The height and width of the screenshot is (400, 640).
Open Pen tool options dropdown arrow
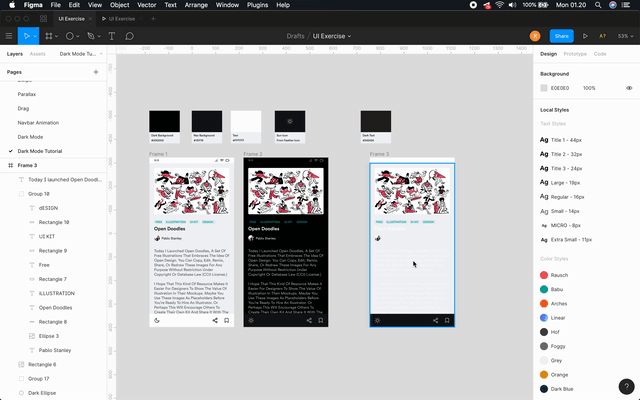[x=99, y=36]
